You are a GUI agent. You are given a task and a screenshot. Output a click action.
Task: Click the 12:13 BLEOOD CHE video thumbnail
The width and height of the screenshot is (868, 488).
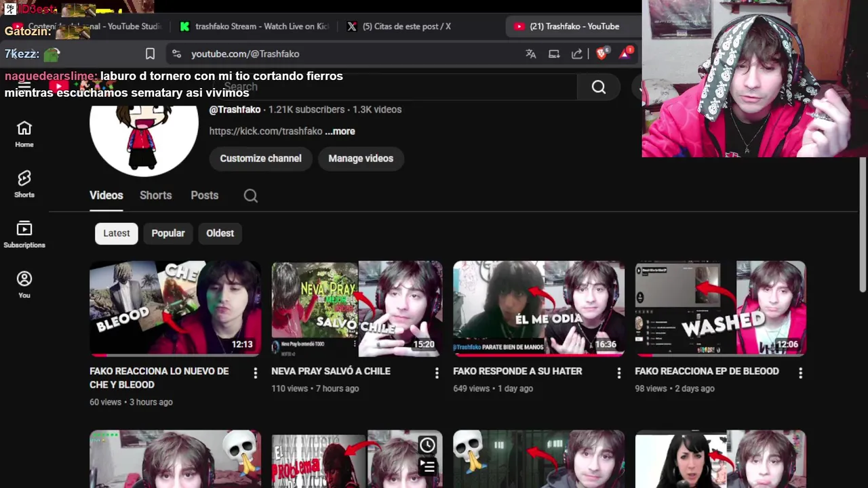(175, 308)
